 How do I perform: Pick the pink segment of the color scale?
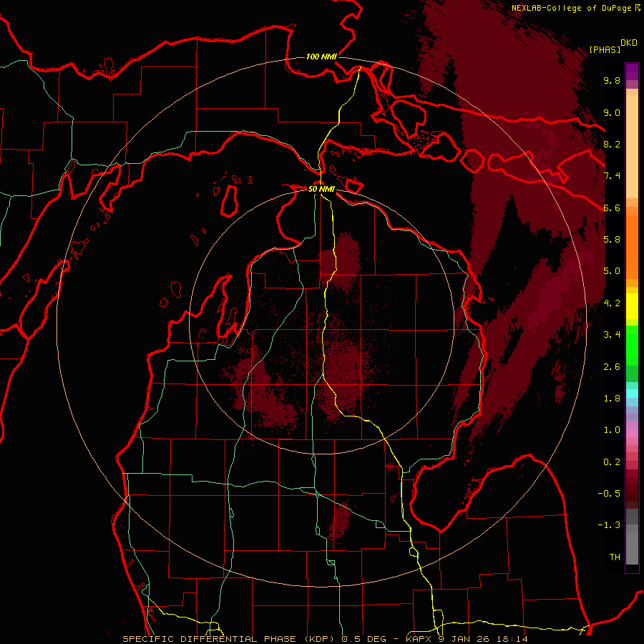click(x=632, y=434)
